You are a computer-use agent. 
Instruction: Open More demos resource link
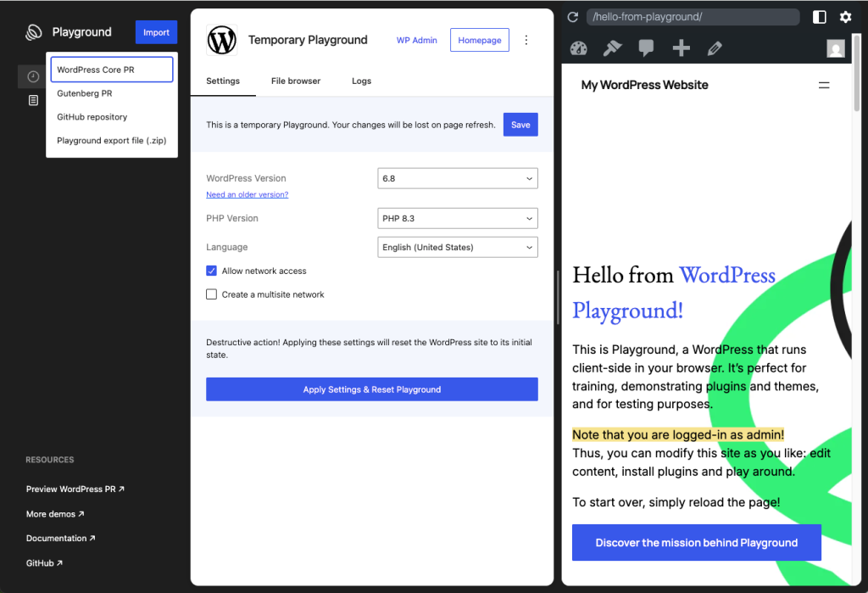pos(55,514)
